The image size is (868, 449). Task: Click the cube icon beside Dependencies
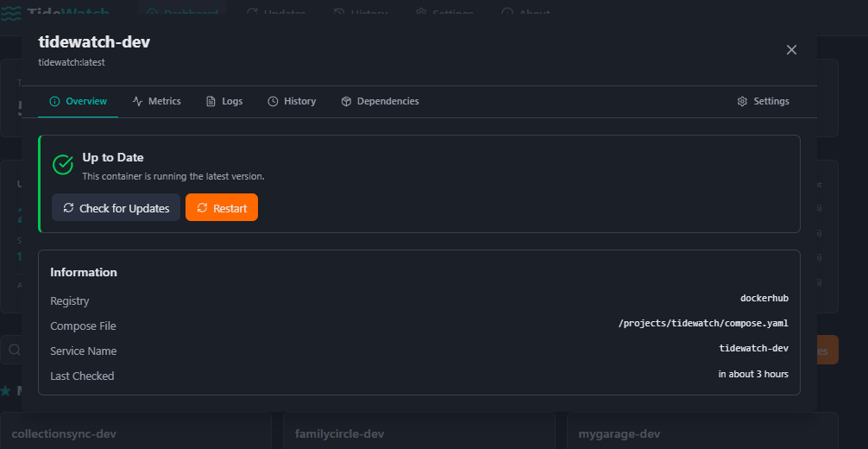346,101
